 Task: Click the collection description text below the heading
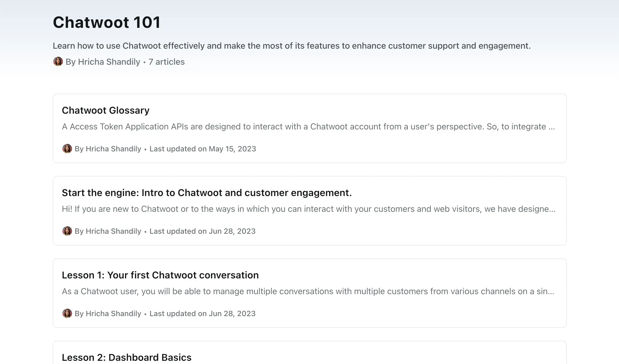pyautogui.click(x=292, y=46)
